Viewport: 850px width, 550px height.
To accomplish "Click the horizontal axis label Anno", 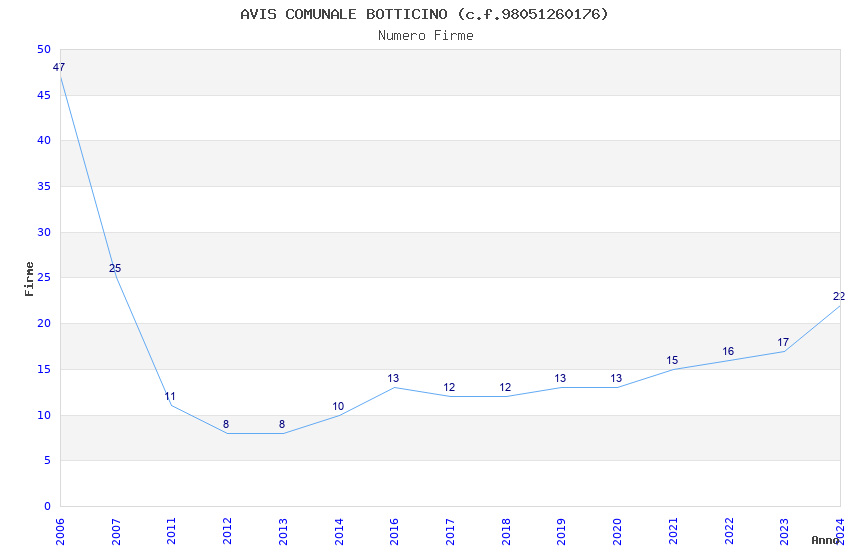I will (x=825, y=540).
